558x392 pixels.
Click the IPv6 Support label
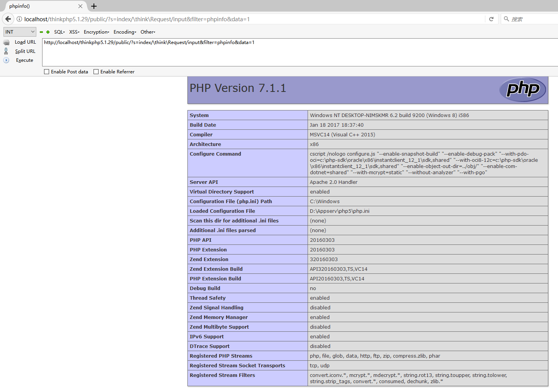[x=207, y=336]
